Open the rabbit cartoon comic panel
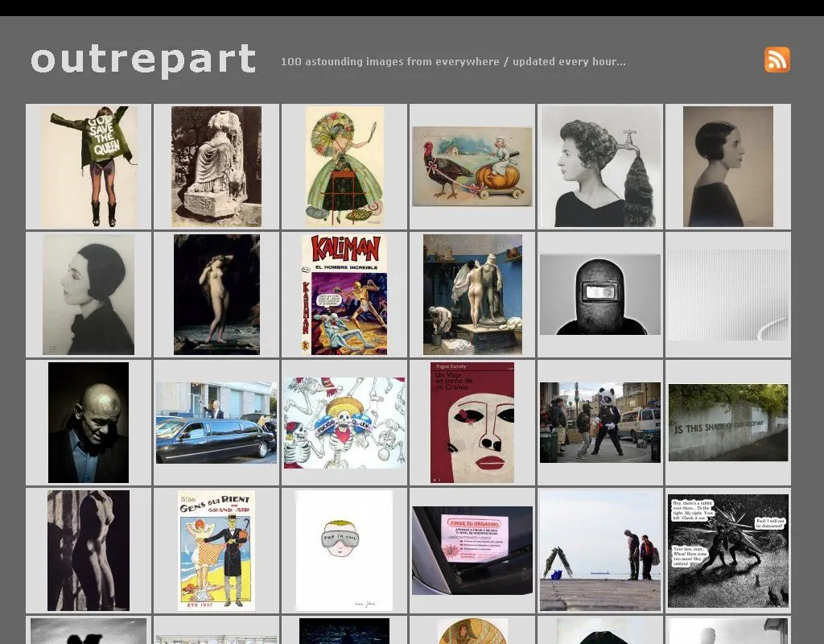 click(x=727, y=550)
